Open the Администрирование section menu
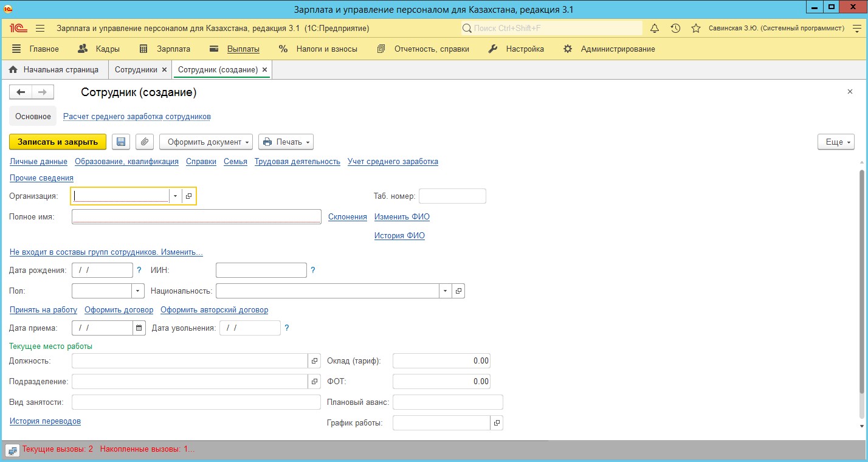This screenshot has width=868, height=462. click(x=610, y=49)
